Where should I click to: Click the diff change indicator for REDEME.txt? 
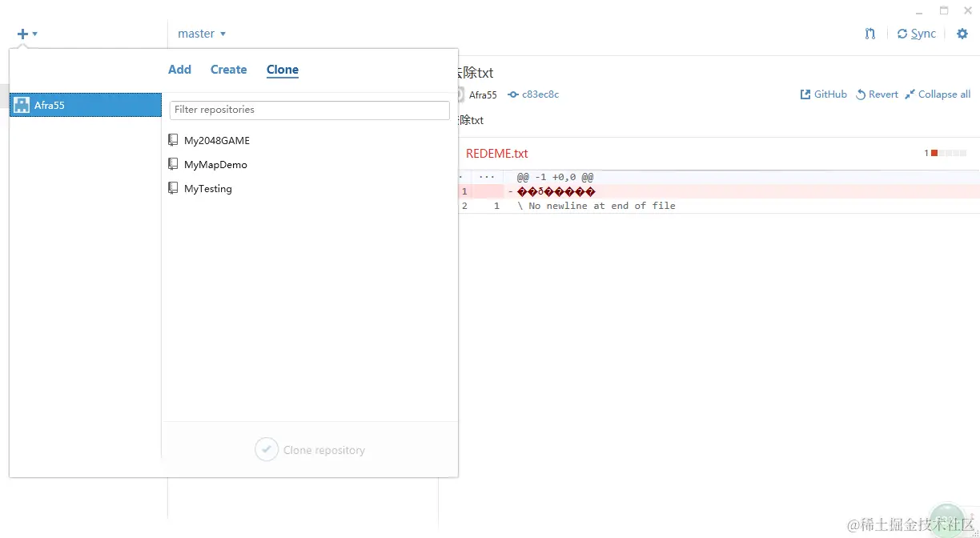[946, 153]
